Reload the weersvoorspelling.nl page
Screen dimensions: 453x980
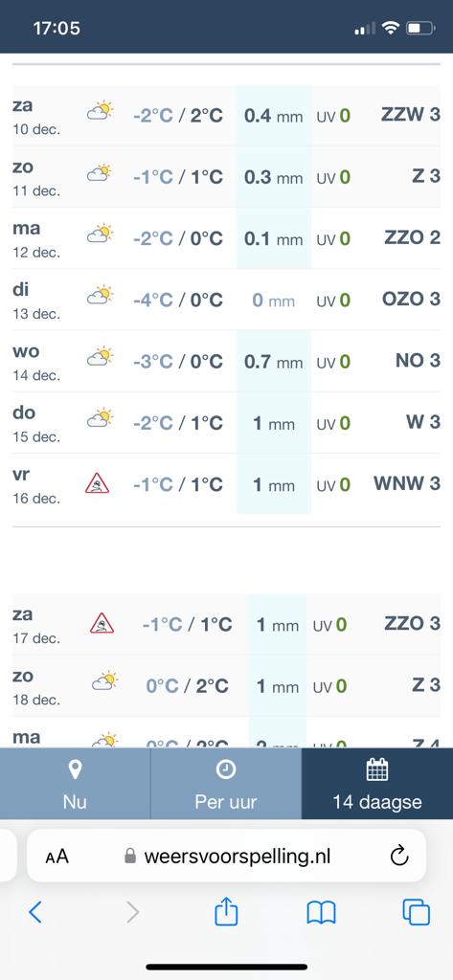click(x=399, y=856)
